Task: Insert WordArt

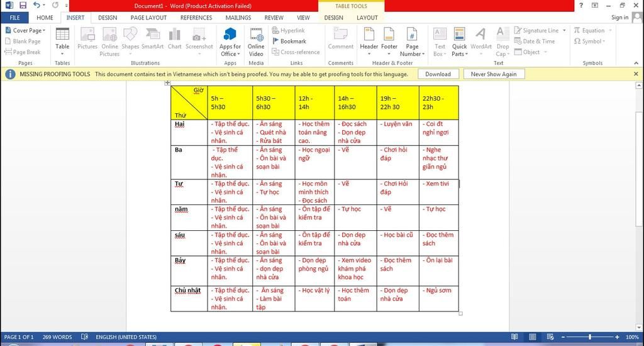Action: point(481,41)
